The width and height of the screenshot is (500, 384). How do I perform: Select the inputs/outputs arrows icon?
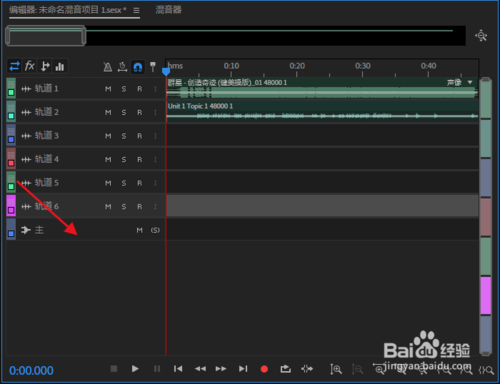(x=14, y=66)
